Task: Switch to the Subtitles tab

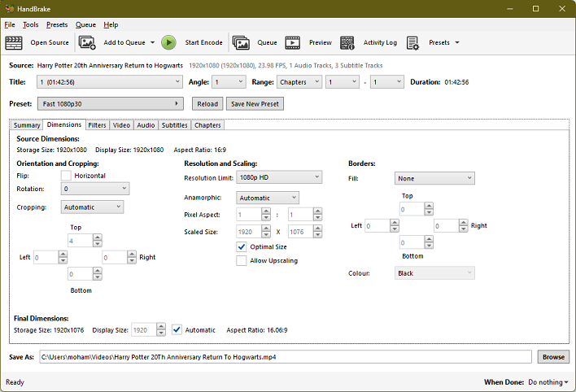Action: click(x=174, y=125)
